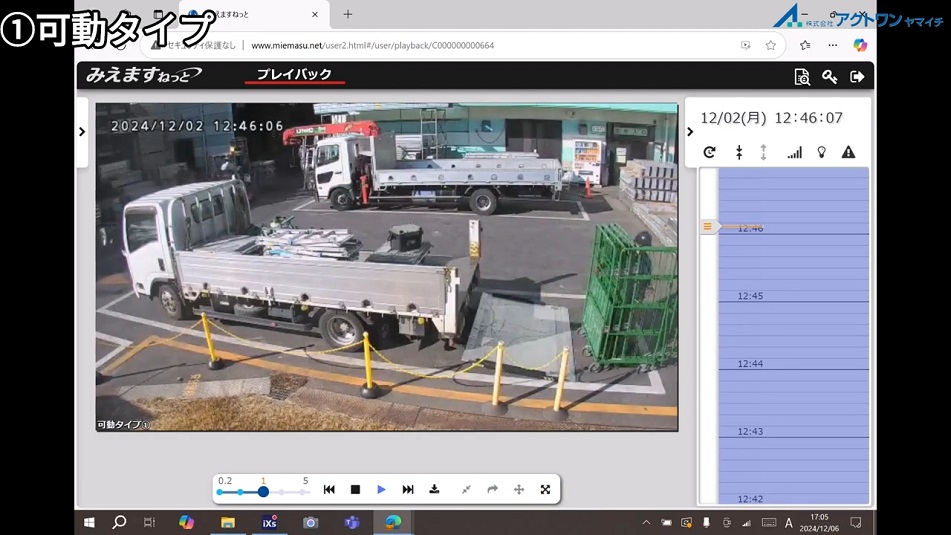
Task: Close the みえますねっと browser tab
Action: point(315,14)
